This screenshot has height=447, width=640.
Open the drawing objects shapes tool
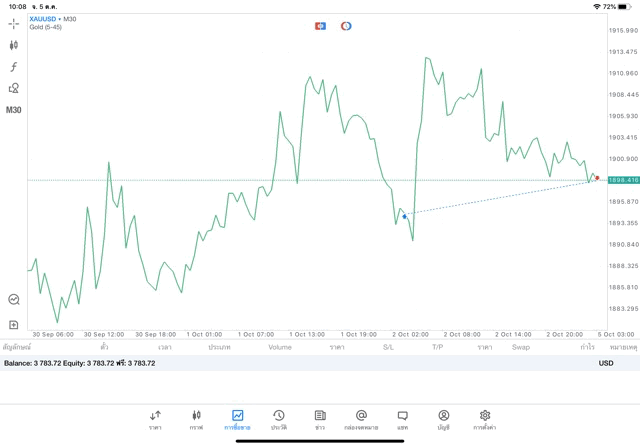click(14, 88)
